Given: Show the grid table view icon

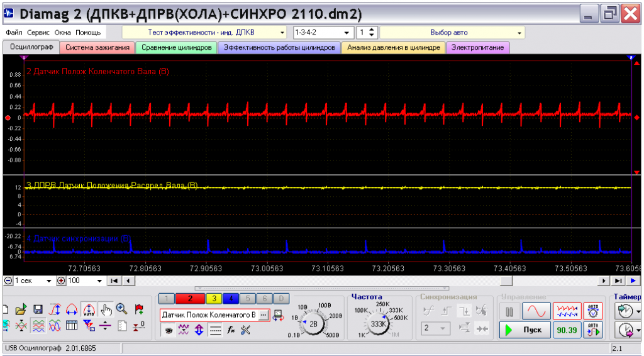Looking at the screenshot, I should pyautogui.click(x=72, y=326).
